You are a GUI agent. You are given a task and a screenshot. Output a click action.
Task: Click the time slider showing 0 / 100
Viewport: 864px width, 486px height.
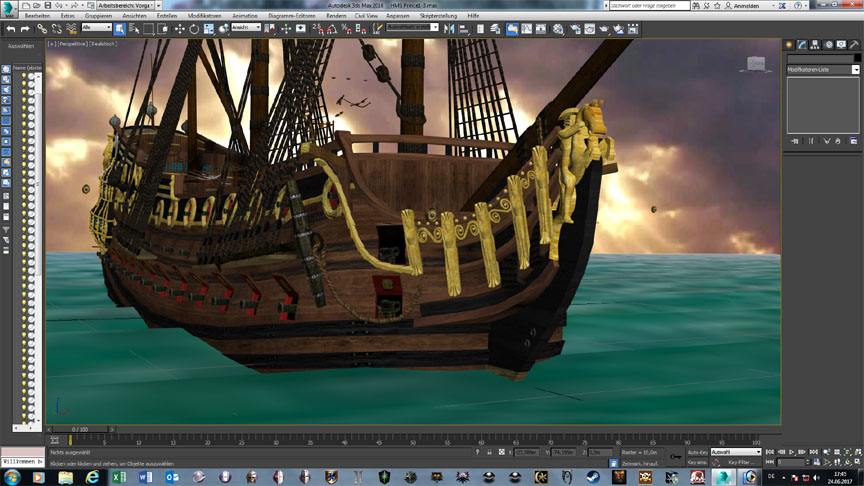[80, 429]
